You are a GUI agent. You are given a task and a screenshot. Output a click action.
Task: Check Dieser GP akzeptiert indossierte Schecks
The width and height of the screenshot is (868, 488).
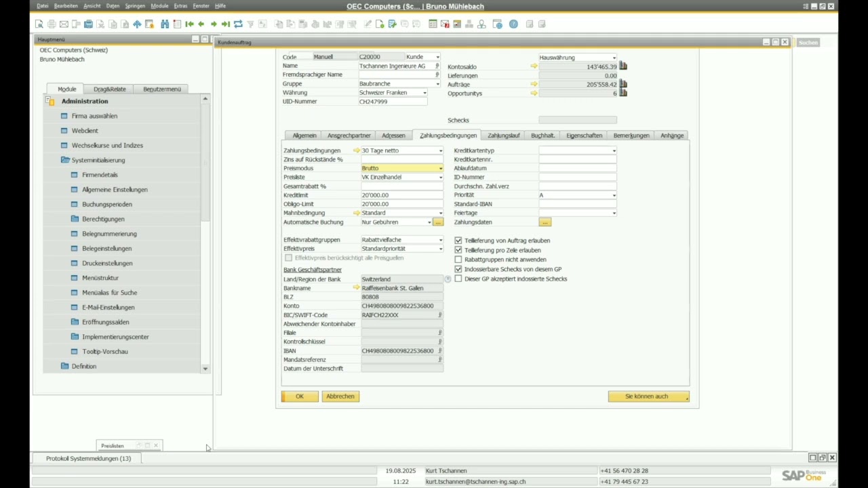pyautogui.click(x=458, y=279)
